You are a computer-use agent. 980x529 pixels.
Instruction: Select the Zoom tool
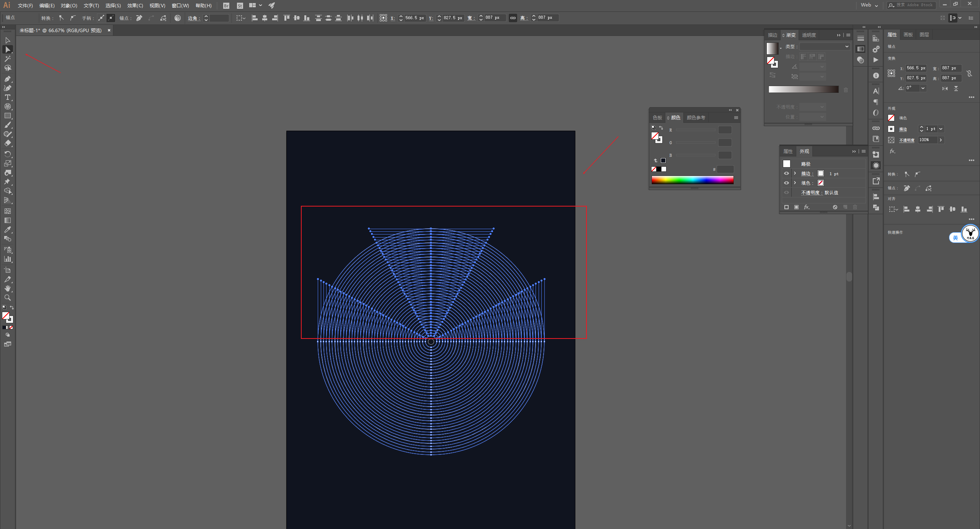(7, 298)
